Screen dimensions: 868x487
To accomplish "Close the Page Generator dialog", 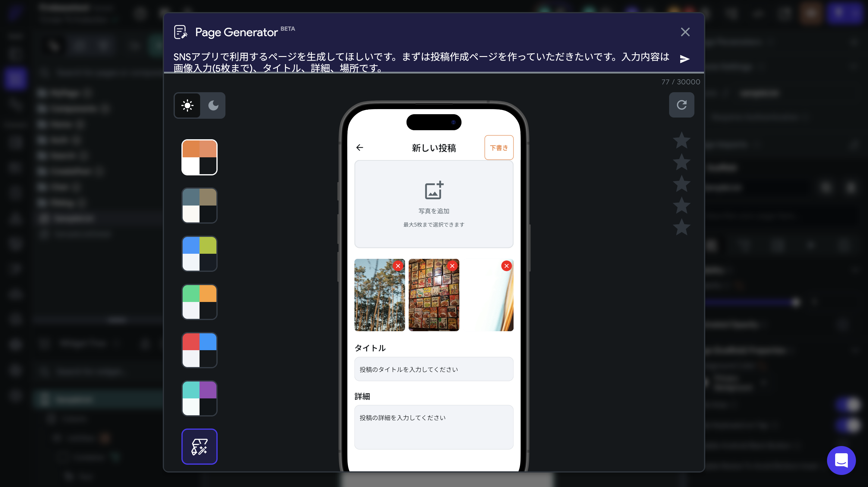I will tap(685, 32).
